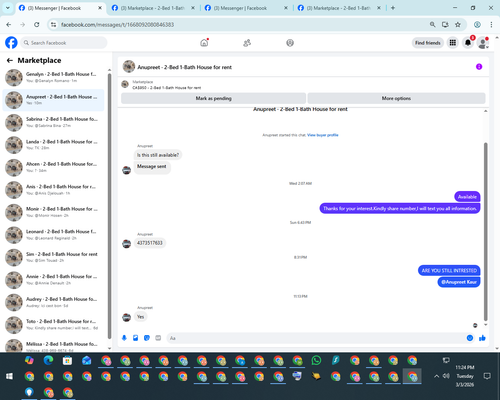Open the Chrome profile icon
Screen dimensions: 500x400
[477, 24]
